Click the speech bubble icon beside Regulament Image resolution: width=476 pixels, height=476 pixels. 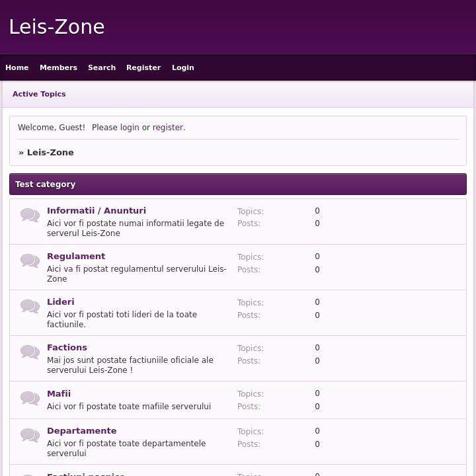30,260
